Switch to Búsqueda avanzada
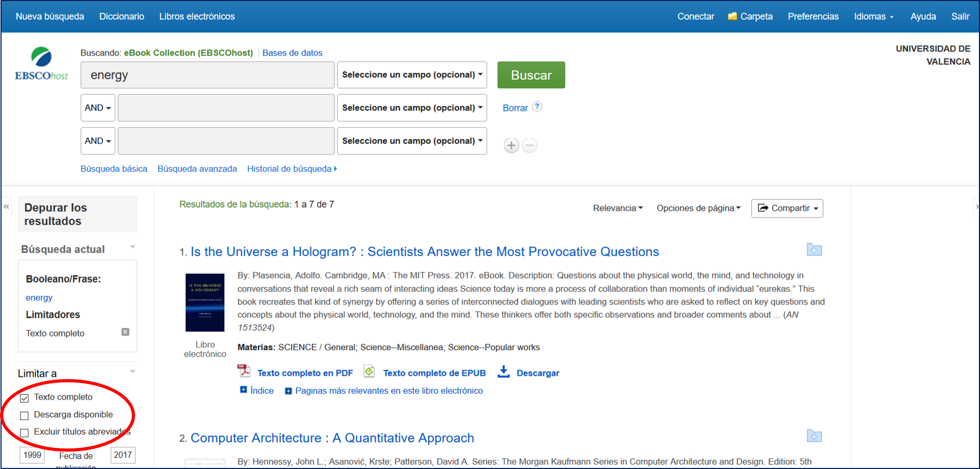This screenshot has height=469, width=980. pyautogui.click(x=197, y=169)
